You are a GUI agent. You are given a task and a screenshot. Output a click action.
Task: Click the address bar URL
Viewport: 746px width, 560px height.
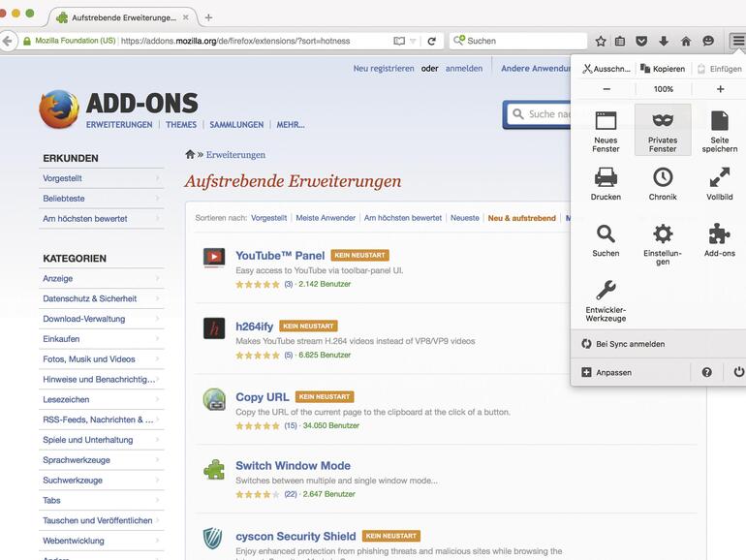[235, 41]
